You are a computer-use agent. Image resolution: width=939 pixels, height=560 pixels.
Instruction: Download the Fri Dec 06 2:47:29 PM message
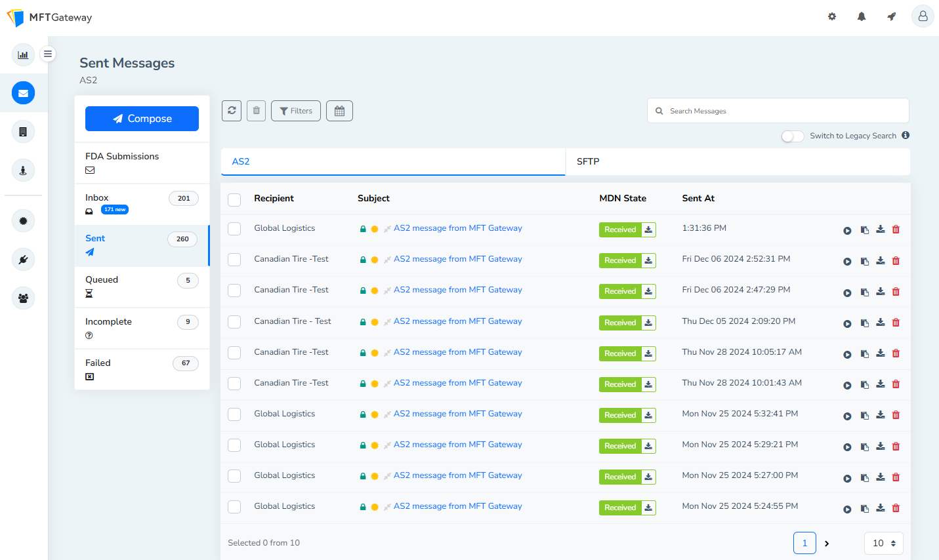tap(881, 291)
